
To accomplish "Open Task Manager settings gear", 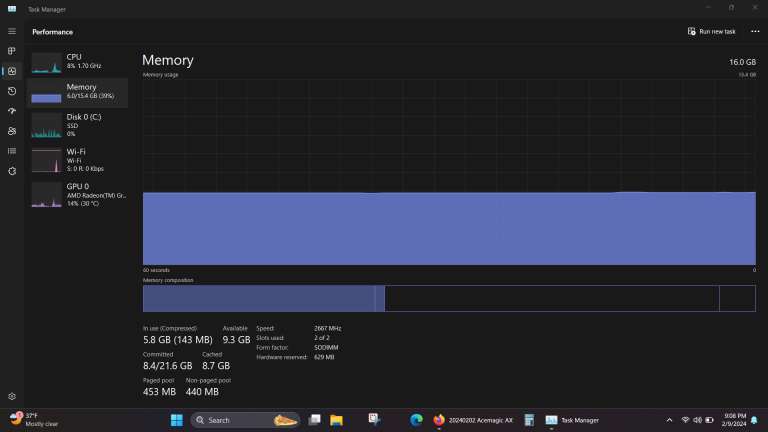I will [12, 397].
